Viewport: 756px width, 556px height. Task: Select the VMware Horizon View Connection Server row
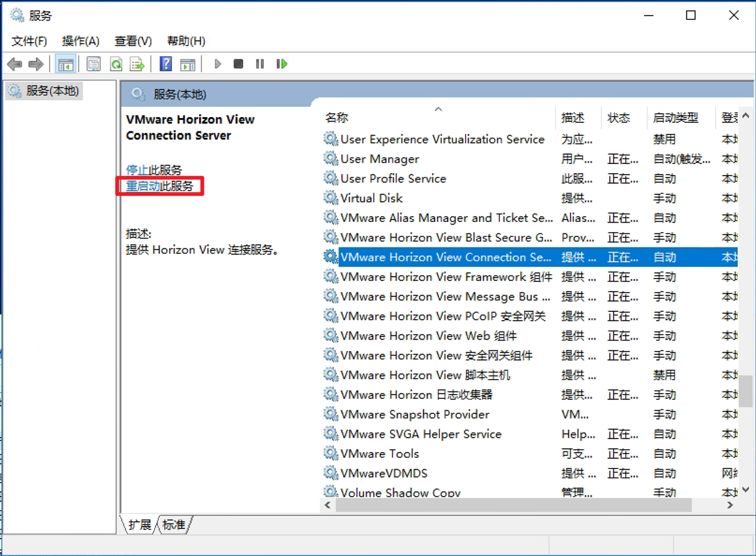pyautogui.click(x=530, y=257)
